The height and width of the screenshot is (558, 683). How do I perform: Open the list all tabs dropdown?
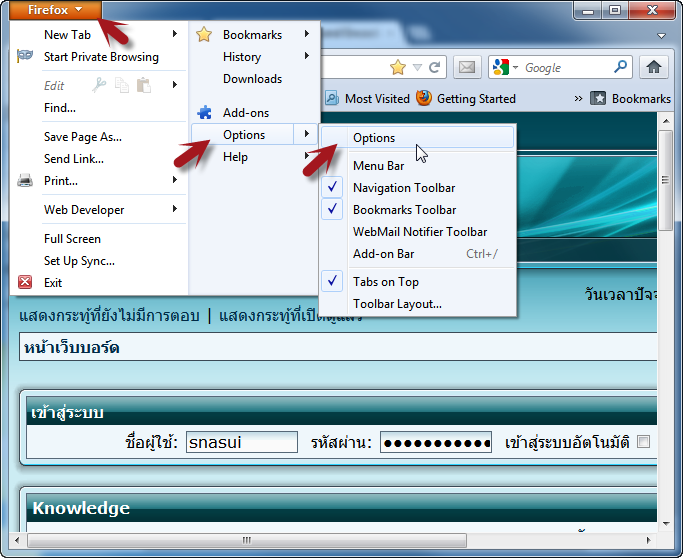click(x=661, y=35)
